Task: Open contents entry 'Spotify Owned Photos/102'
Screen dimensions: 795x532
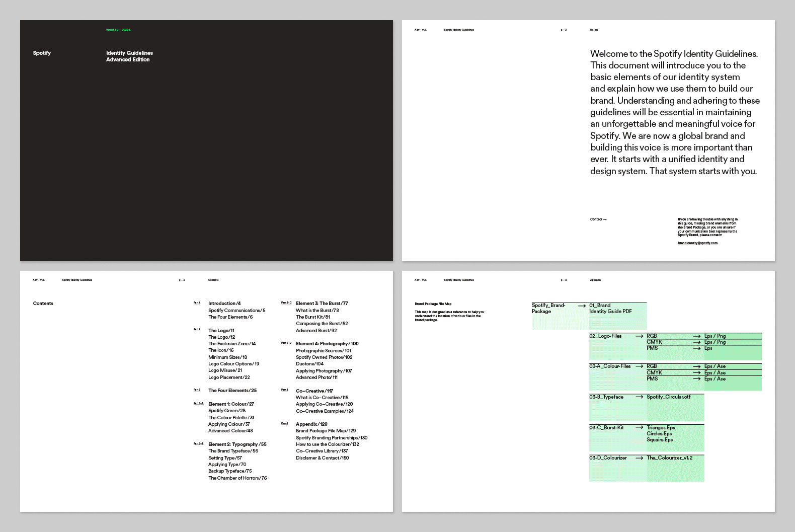Action: [324, 357]
